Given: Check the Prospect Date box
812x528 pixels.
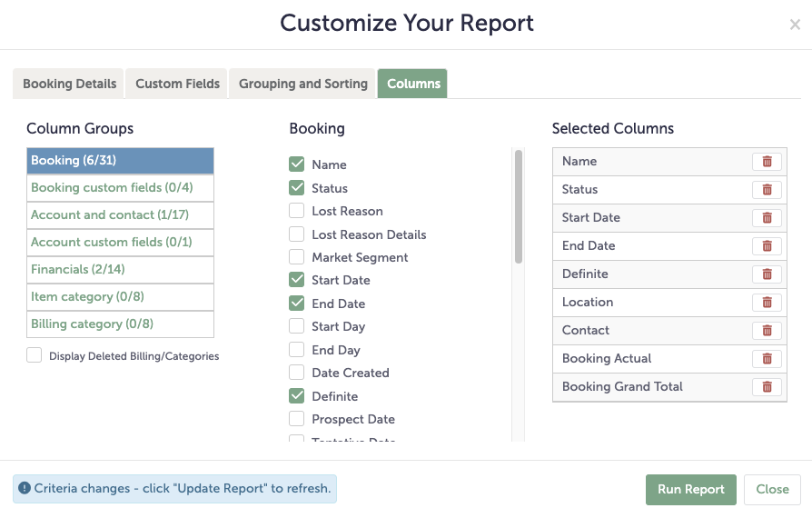Looking at the screenshot, I should click(x=296, y=419).
